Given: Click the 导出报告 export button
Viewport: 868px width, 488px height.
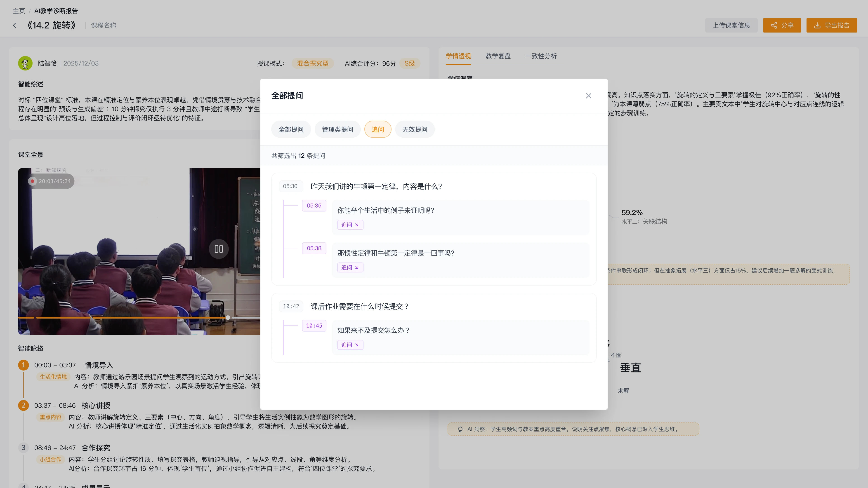Looking at the screenshot, I should (x=832, y=25).
